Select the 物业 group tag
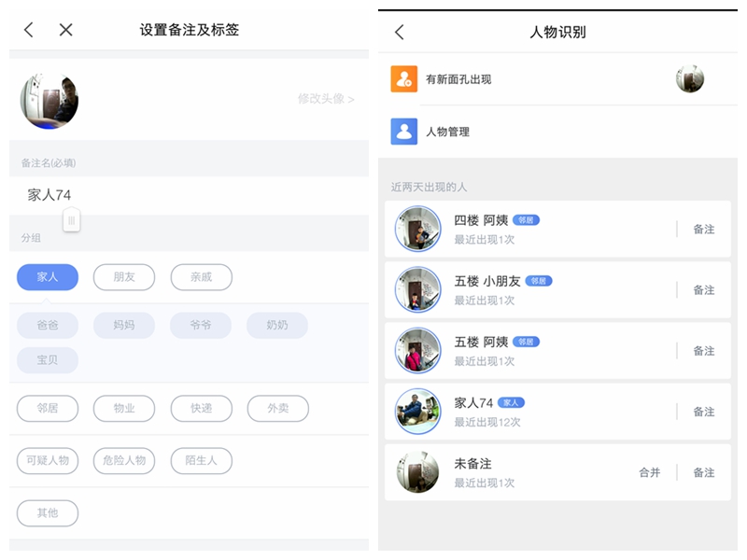The image size is (747, 560). pos(124,409)
